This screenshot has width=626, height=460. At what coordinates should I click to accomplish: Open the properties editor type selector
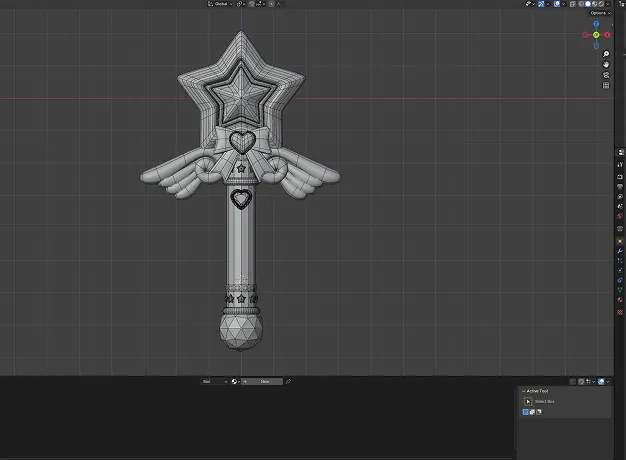621,152
